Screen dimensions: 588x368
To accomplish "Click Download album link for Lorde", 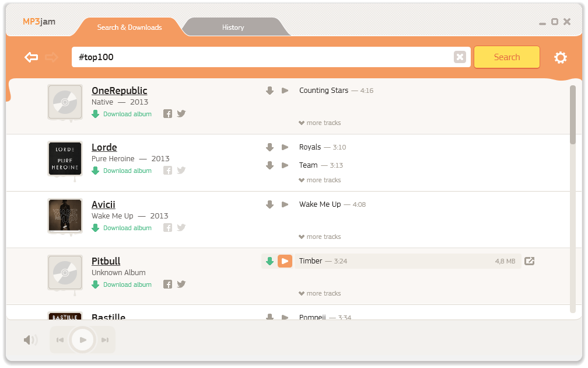I will pos(127,171).
